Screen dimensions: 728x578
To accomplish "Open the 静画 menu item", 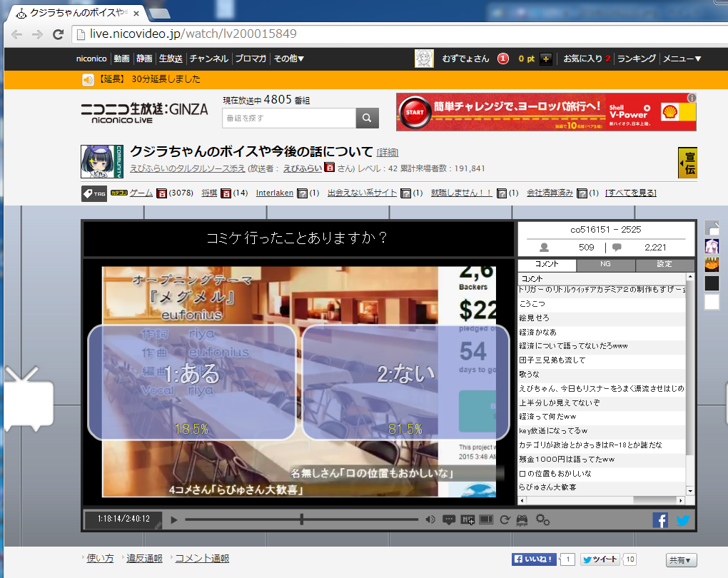I will pos(144,59).
